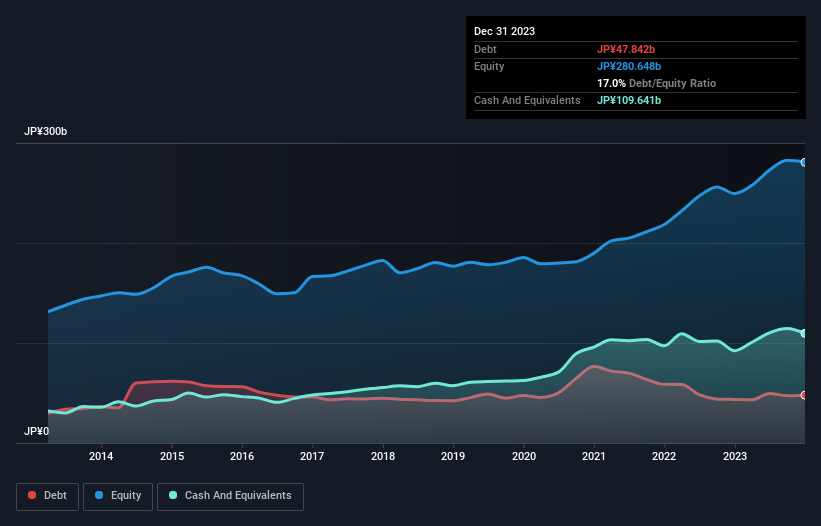This screenshot has width=821, height=526.
Task: Click the 2021 x-axis label
Action: (x=594, y=456)
